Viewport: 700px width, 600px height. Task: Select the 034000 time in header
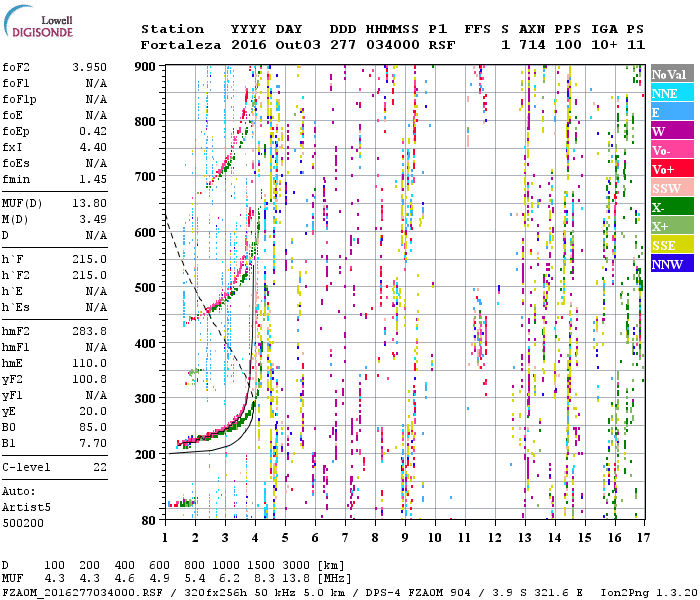coord(391,45)
